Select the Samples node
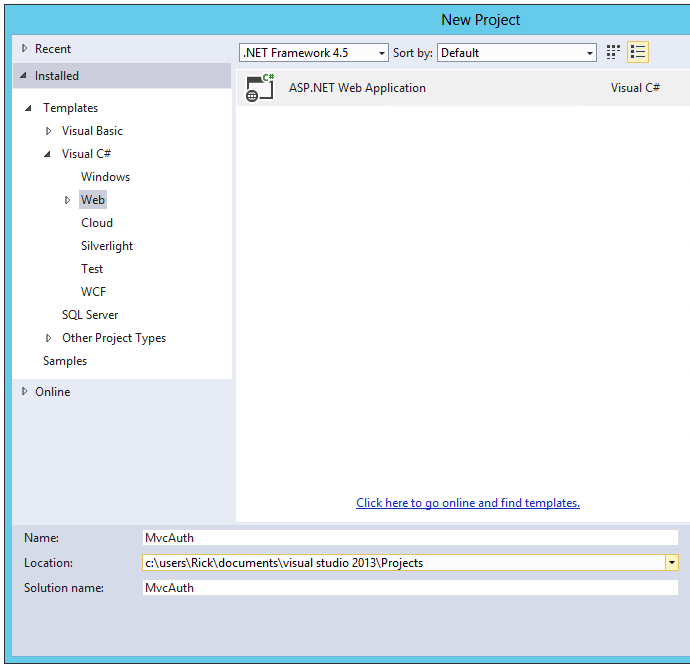Viewport: 690px width, 666px height. pyautogui.click(x=65, y=361)
